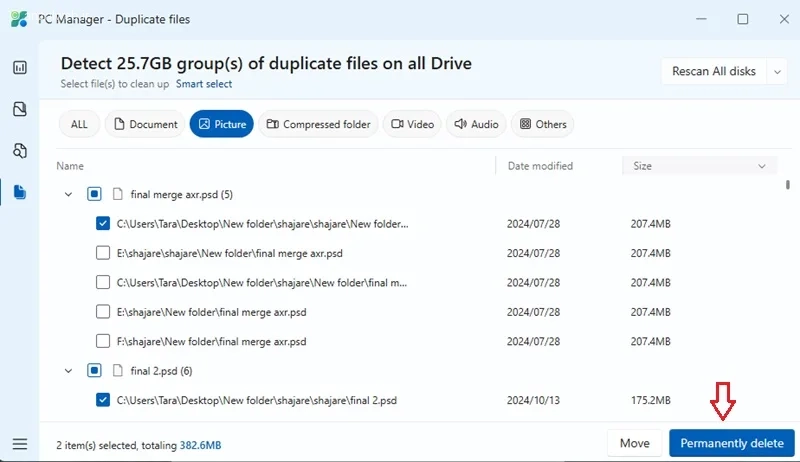Select the blue duplicate files sidebar icon
This screenshot has height=462, width=800.
tap(20, 192)
